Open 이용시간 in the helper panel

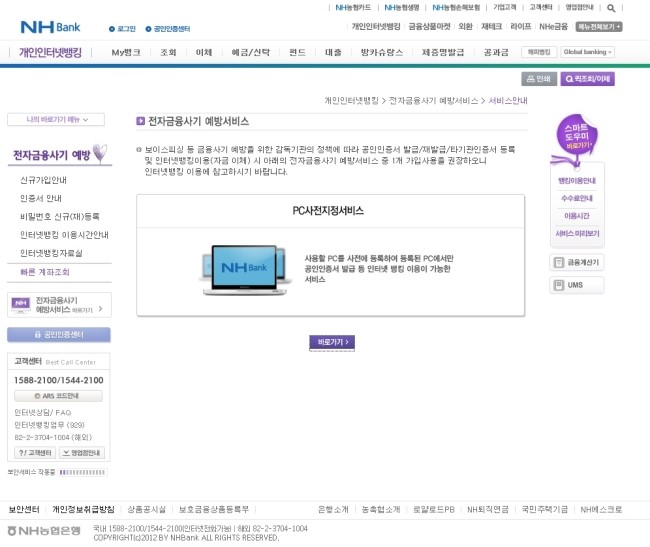577,216
